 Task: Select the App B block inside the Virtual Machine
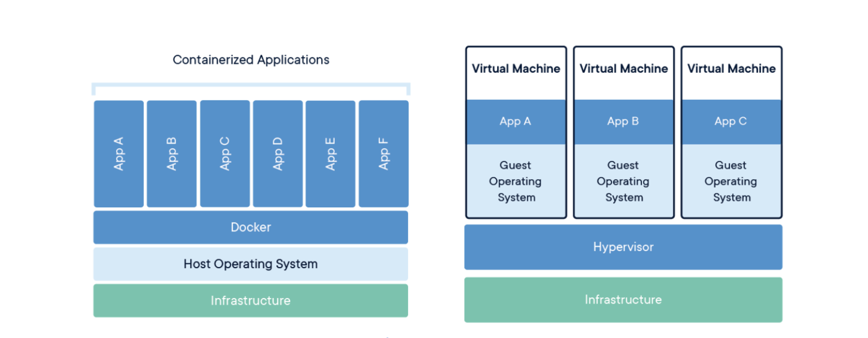(x=624, y=122)
